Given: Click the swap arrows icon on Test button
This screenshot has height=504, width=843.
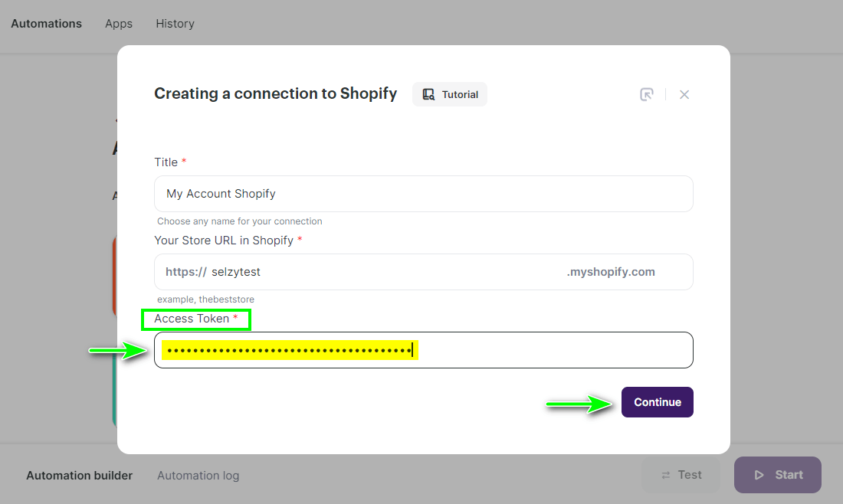Looking at the screenshot, I should click(x=665, y=475).
